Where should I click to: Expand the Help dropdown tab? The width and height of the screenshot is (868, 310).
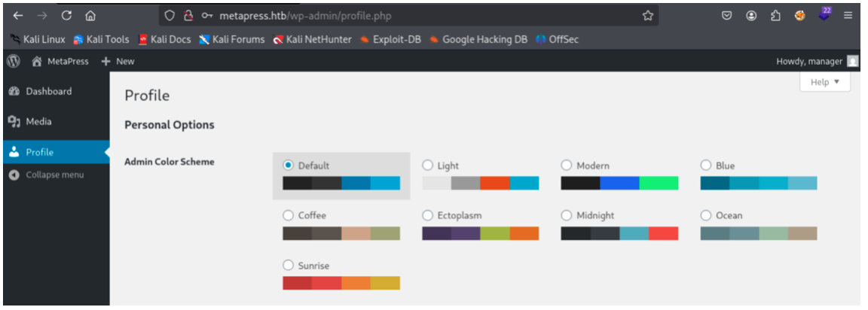click(x=825, y=82)
